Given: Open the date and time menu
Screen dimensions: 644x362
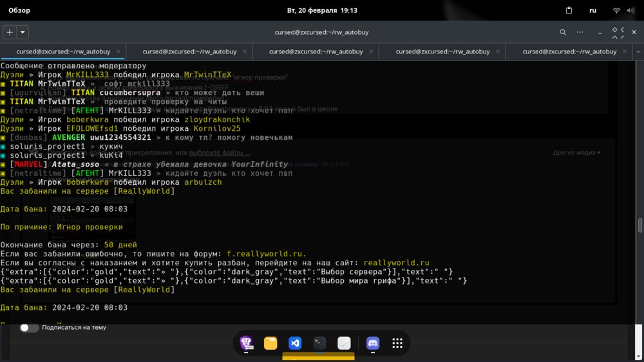Looking at the screenshot, I should [322, 10].
